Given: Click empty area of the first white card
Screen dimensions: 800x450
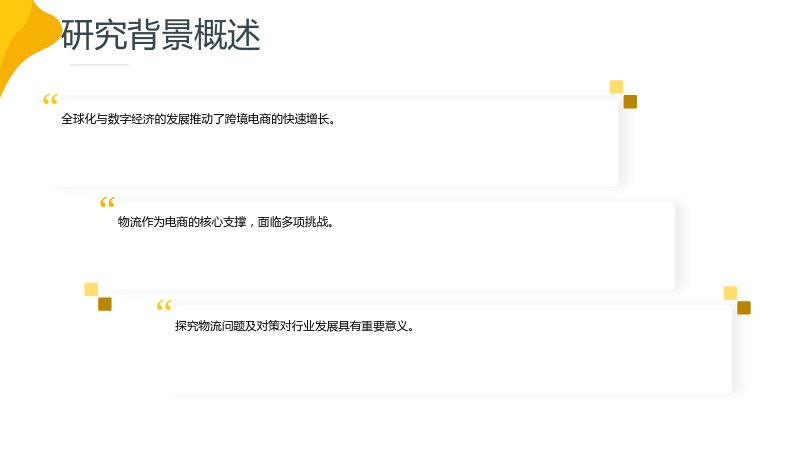Looking at the screenshot, I should 337,158.
